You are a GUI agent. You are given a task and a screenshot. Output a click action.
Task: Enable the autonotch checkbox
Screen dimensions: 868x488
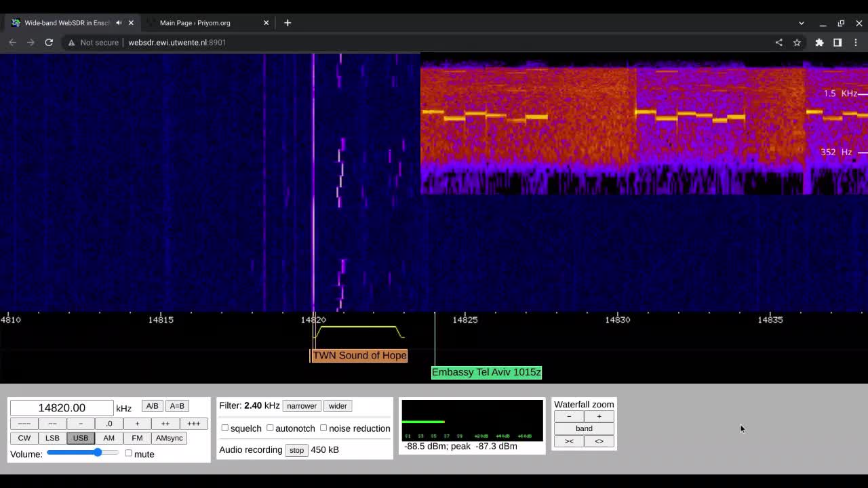tap(270, 428)
